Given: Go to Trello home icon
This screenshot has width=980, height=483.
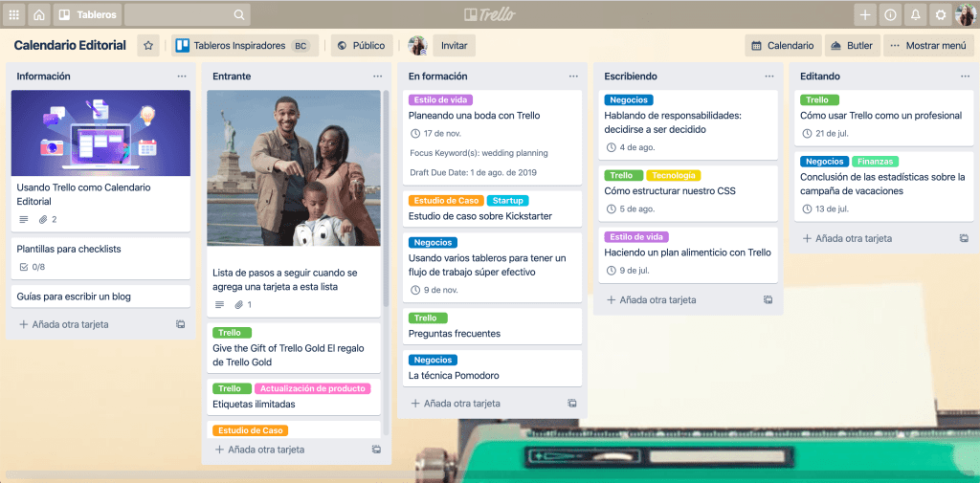Looking at the screenshot, I should tap(39, 14).
